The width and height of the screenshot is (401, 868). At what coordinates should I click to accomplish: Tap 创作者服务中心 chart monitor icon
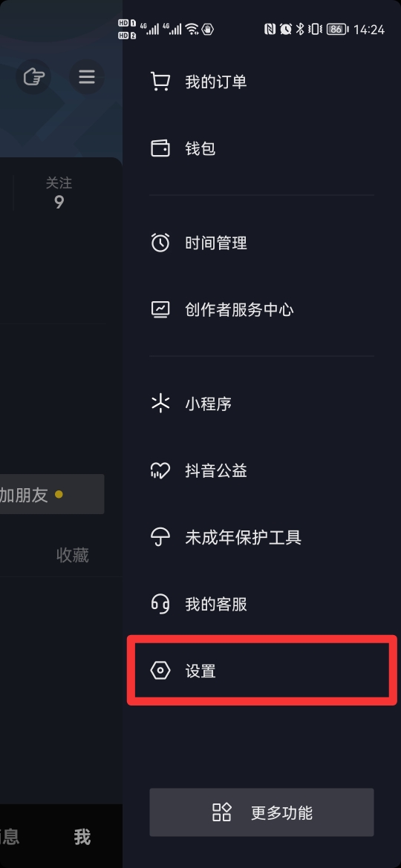(160, 309)
